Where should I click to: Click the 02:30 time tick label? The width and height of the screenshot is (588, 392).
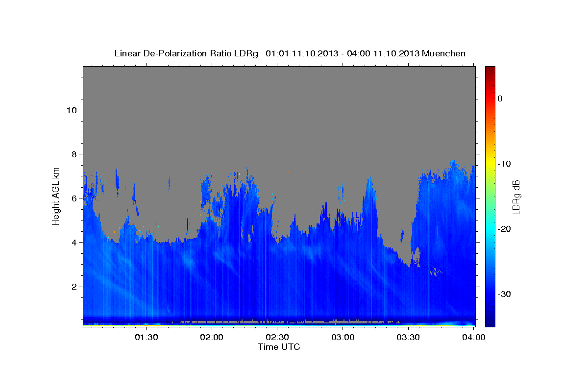[x=277, y=338]
